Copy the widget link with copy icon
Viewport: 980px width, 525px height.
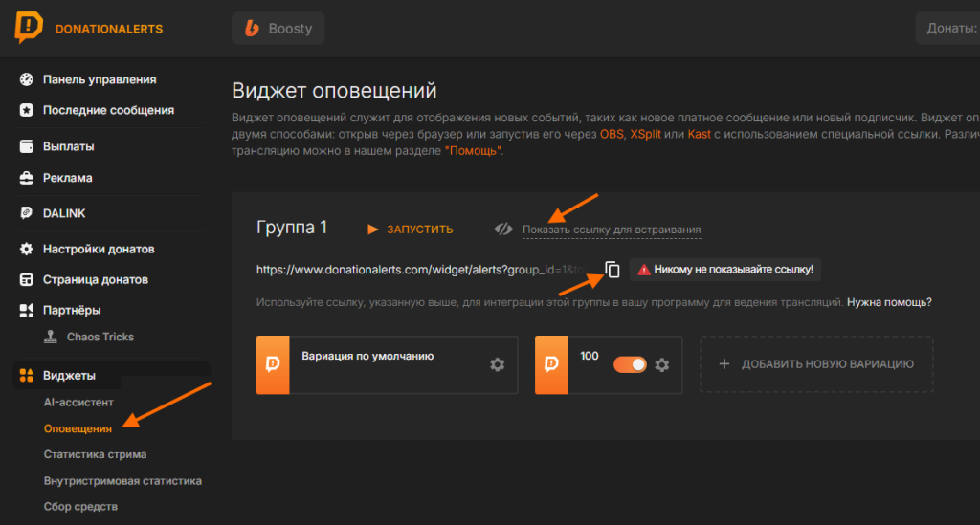point(612,270)
